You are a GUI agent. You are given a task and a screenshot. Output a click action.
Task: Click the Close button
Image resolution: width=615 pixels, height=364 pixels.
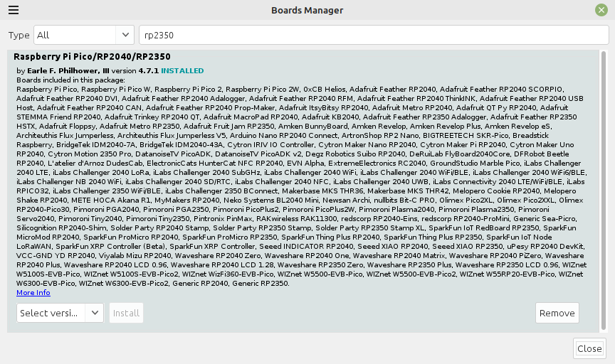coord(589,348)
